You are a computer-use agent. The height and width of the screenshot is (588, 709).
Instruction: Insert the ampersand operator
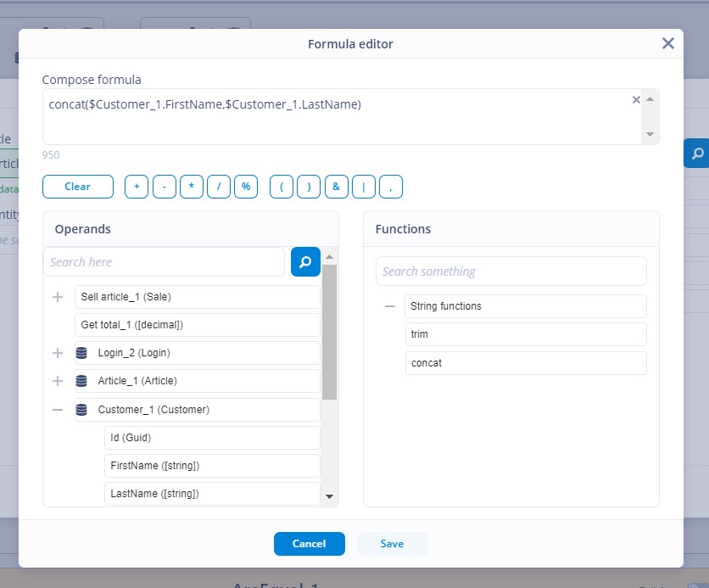tap(337, 187)
